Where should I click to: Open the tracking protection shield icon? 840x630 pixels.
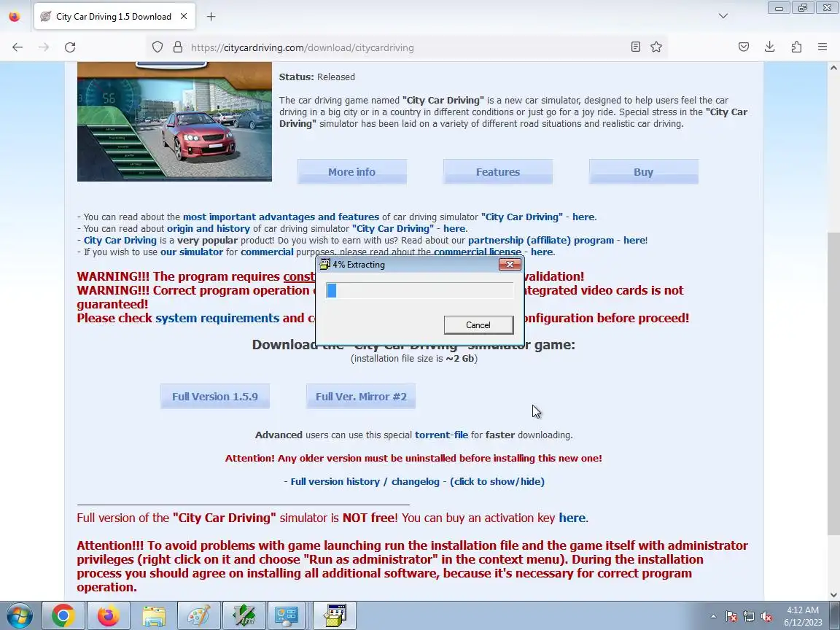pos(157,47)
